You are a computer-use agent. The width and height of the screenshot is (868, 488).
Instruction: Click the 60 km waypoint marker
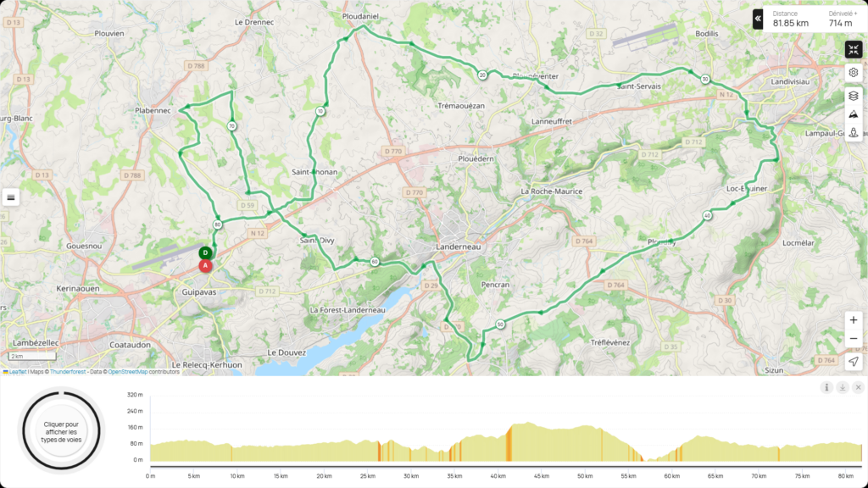click(375, 262)
